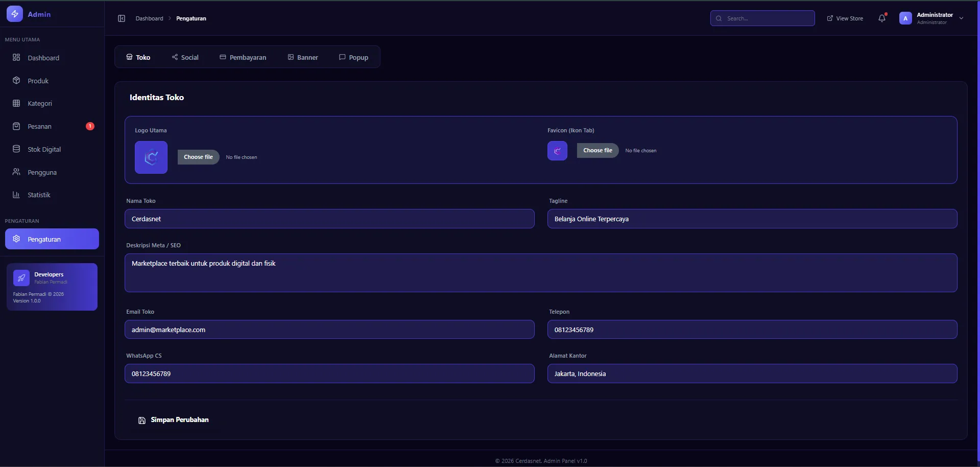Open Kategori sidebar item
980x467 pixels.
[40, 103]
